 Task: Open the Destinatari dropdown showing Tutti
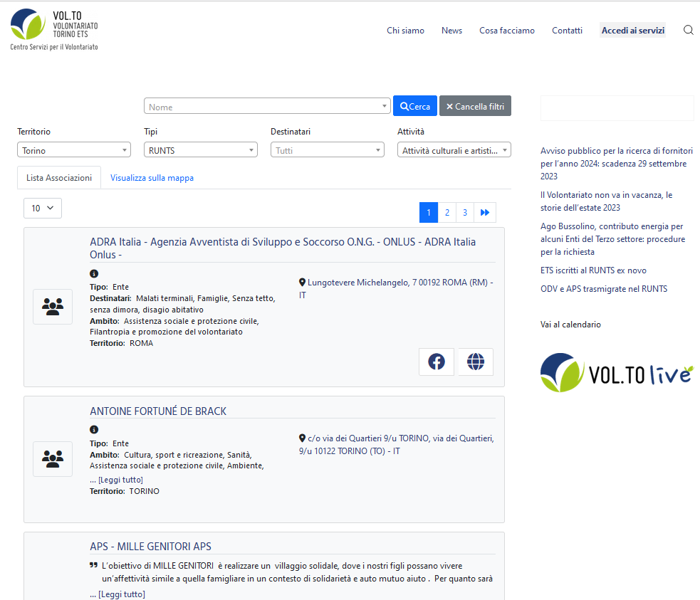point(328,150)
